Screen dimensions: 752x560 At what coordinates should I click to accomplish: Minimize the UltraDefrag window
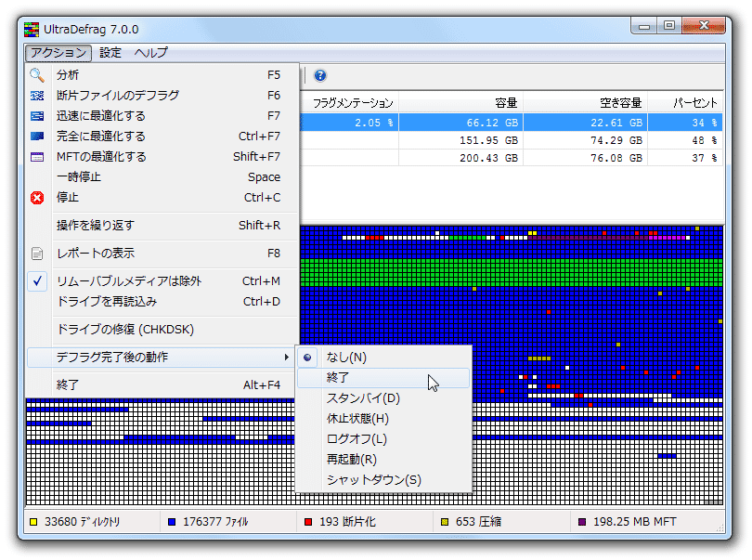point(644,25)
